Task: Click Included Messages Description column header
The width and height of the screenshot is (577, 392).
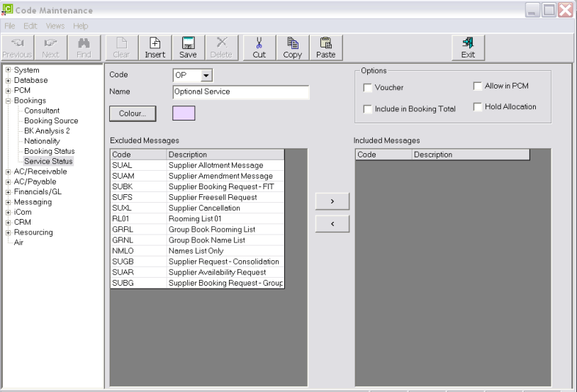Action: tap(471, 155)
